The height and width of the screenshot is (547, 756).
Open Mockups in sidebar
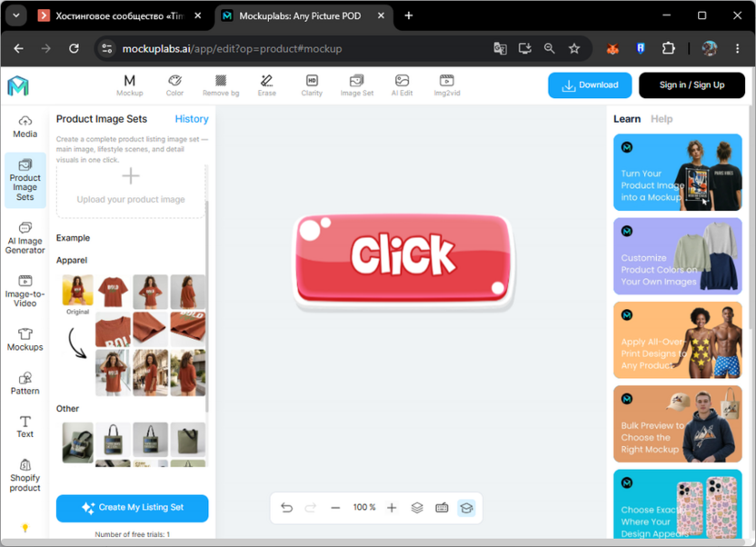pyautogui.click(x=25, y=340)
